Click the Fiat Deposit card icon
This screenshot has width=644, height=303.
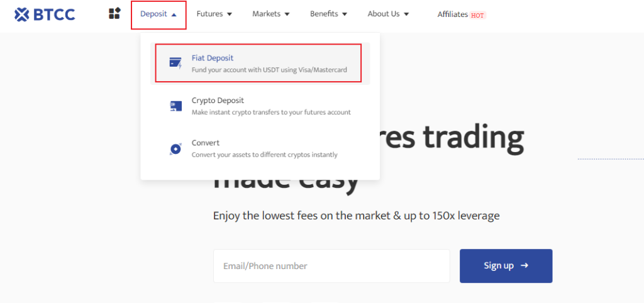click(x=175, y=63)
